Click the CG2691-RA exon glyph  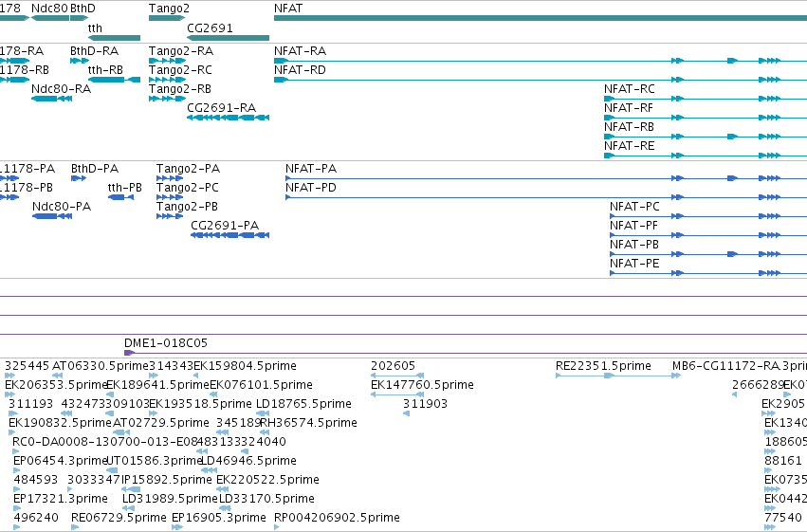pos(228,118)
